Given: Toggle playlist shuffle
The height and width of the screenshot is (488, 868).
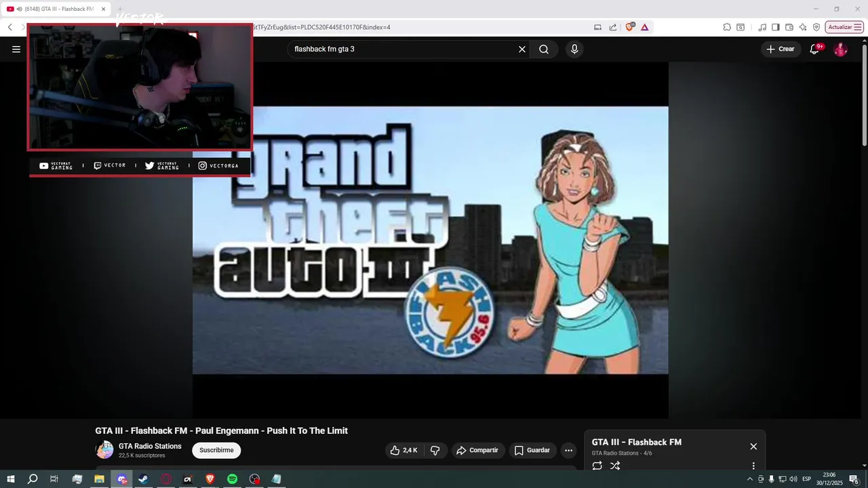Looking at the screenshot, I should (x=615, y=466).
